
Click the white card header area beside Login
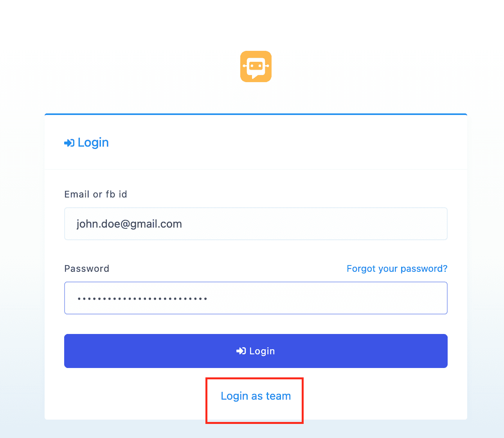(x=288, y=142)
